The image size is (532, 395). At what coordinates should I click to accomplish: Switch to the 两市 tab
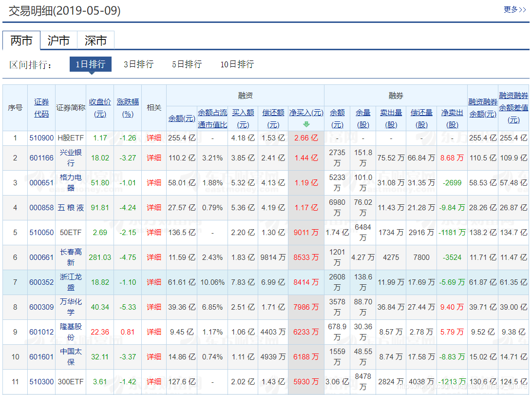click(21, 40)
